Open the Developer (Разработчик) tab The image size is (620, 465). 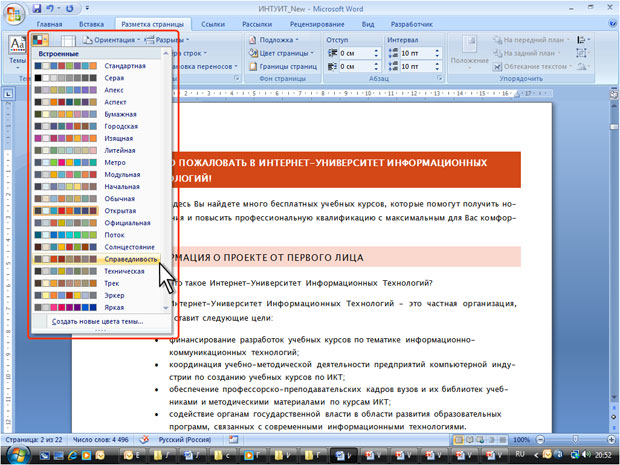412,24
